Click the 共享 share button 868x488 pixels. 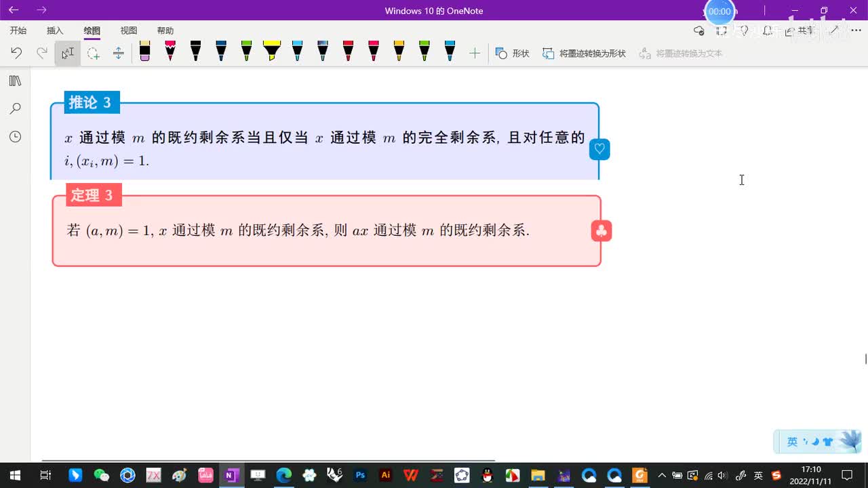click(x=800, y=30)
